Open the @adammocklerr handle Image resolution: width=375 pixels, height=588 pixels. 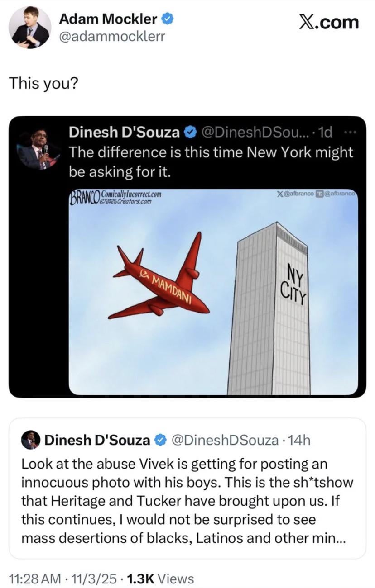112,36
